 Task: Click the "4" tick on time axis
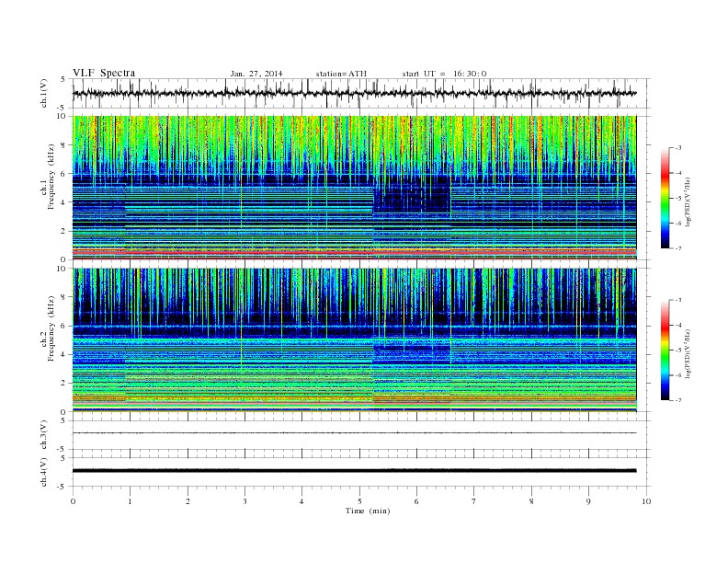tap(301, 501)
